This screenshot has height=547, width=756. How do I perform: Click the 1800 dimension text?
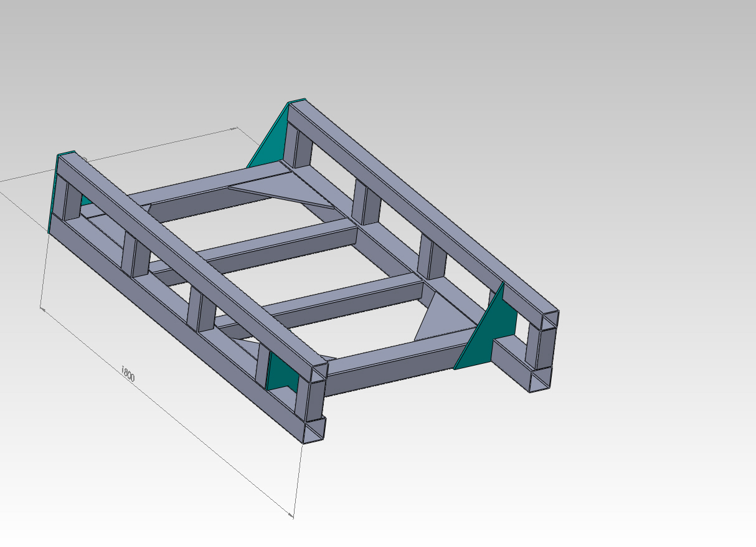pyautogui.click(x=127, y=374)
